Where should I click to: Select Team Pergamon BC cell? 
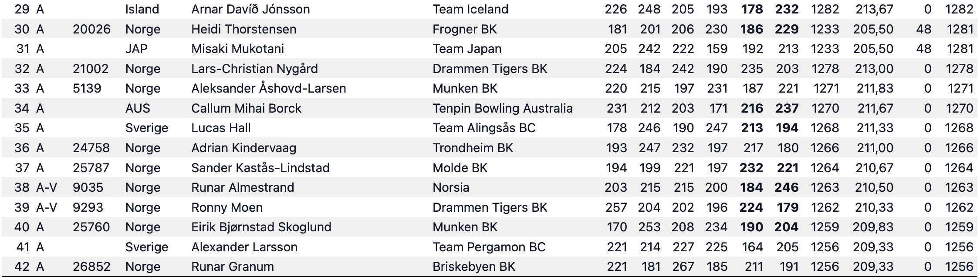pos(489,247)
